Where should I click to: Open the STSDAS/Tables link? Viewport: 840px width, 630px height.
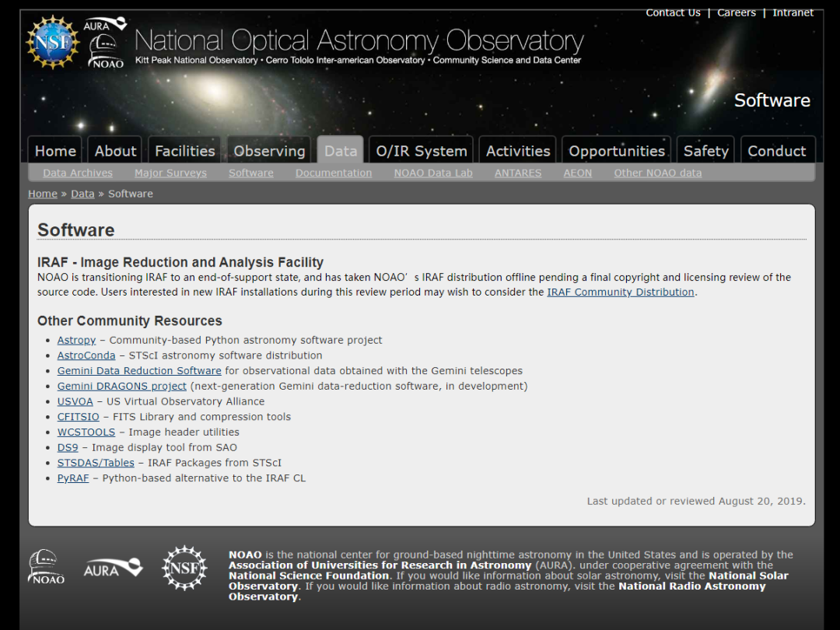(x=96, y=463)
